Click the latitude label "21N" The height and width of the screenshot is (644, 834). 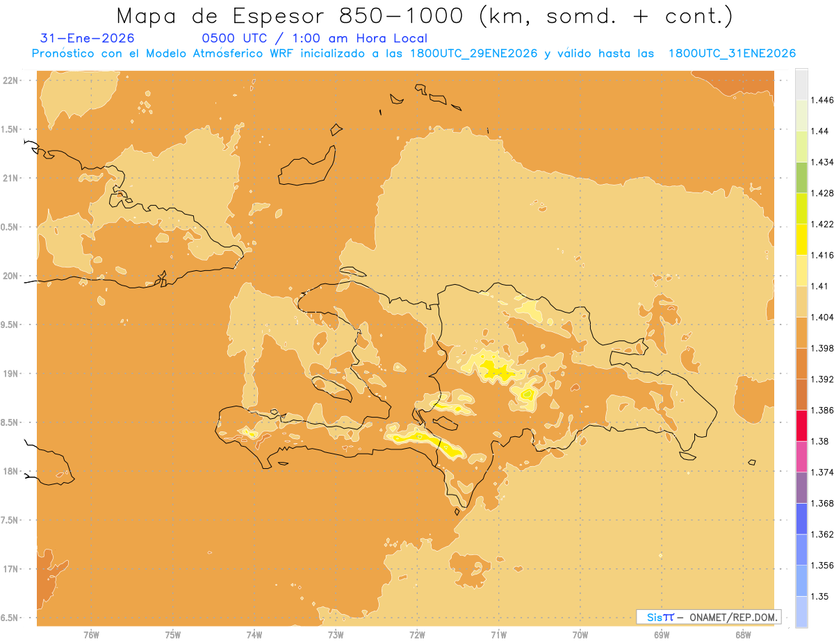[10, 178]
